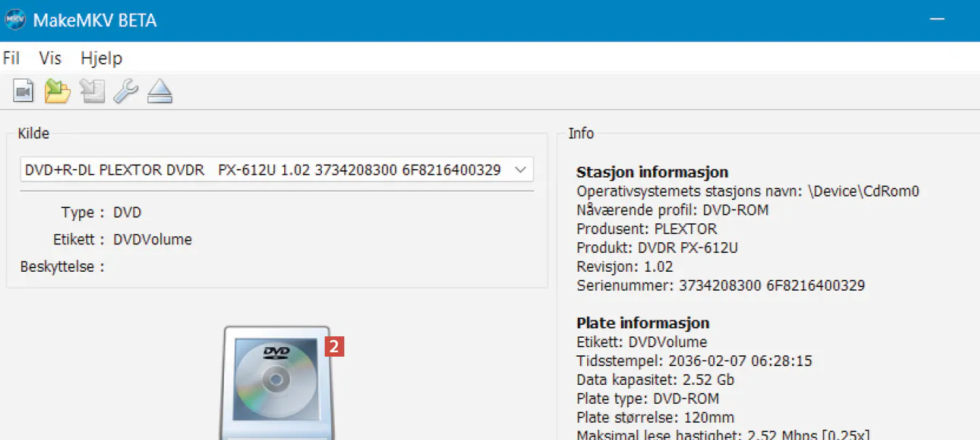Click the DVDVolume label value under Etikett
980x440 pixels.
153,239
